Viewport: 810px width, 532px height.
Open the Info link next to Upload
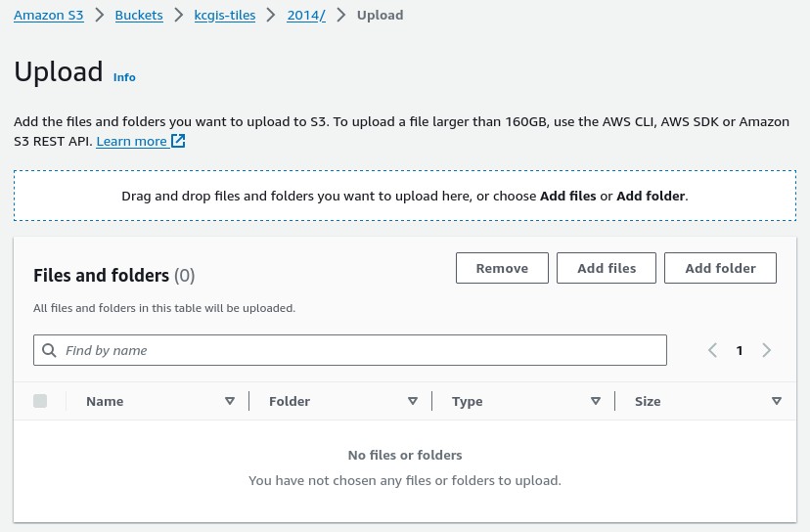[124, 77]
